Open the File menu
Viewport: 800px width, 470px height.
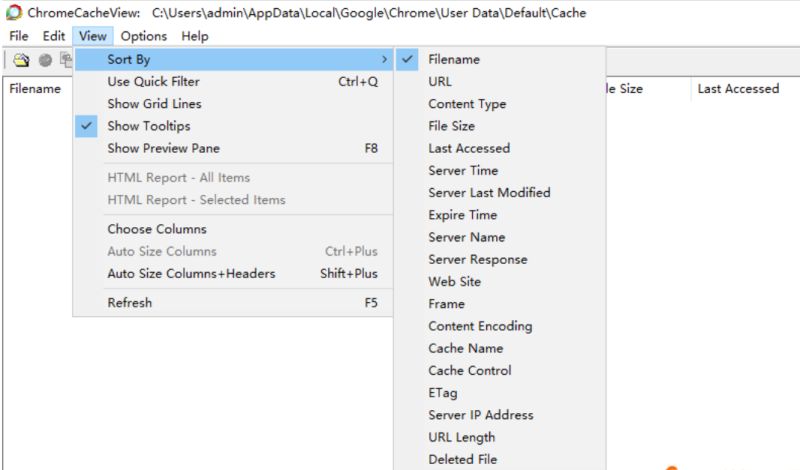pyautogui.click(x=19, y=36)
